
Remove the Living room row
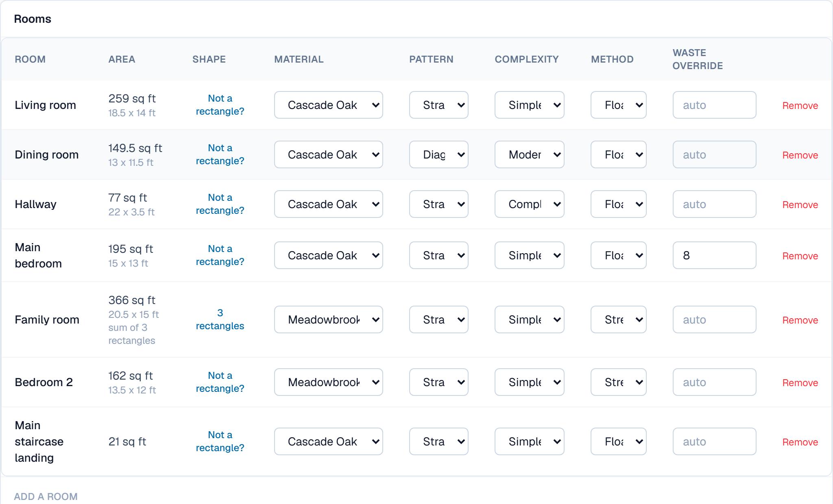point(800,106)
